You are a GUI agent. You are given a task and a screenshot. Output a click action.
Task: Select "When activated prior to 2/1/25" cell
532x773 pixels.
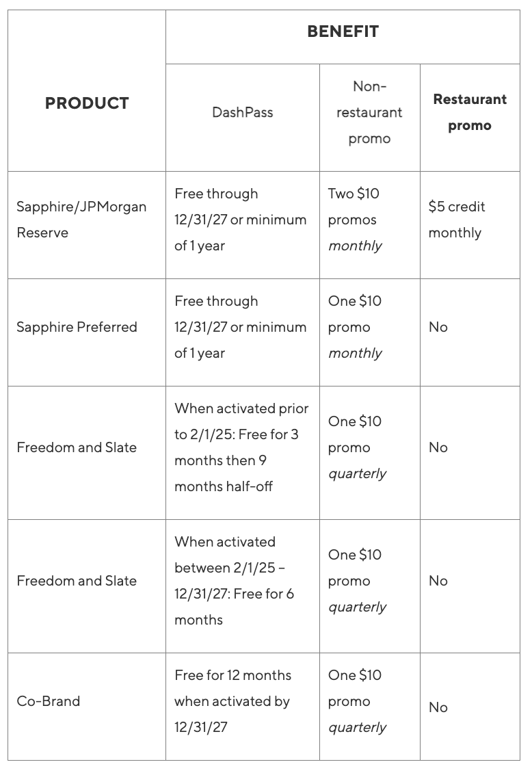click(241, 447)
